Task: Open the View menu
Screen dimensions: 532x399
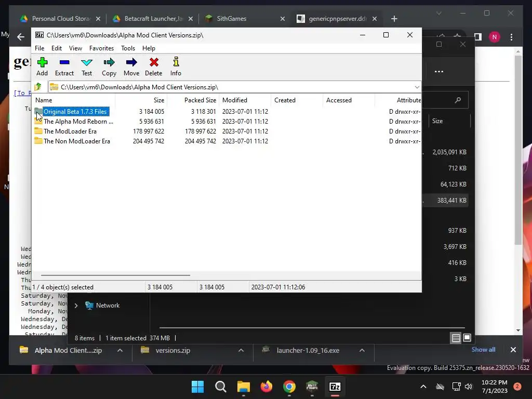Action: tap(75, 48)
